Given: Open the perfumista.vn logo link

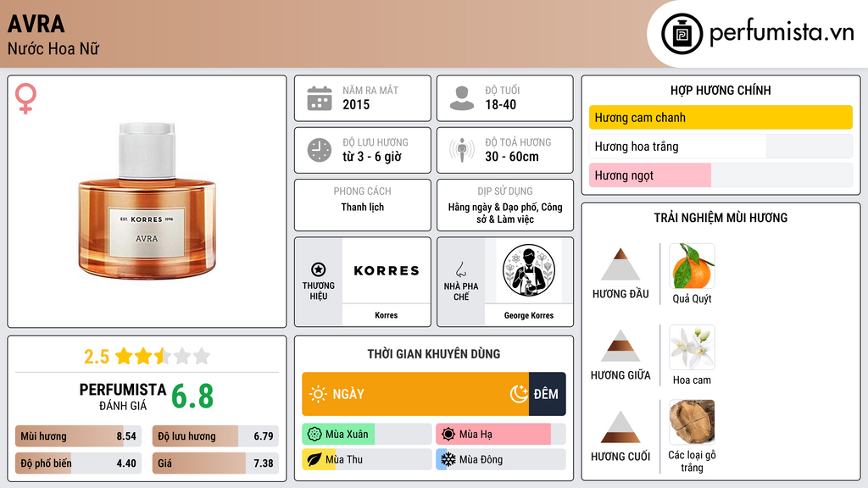Looking at the screenshot, I should 757,33.
